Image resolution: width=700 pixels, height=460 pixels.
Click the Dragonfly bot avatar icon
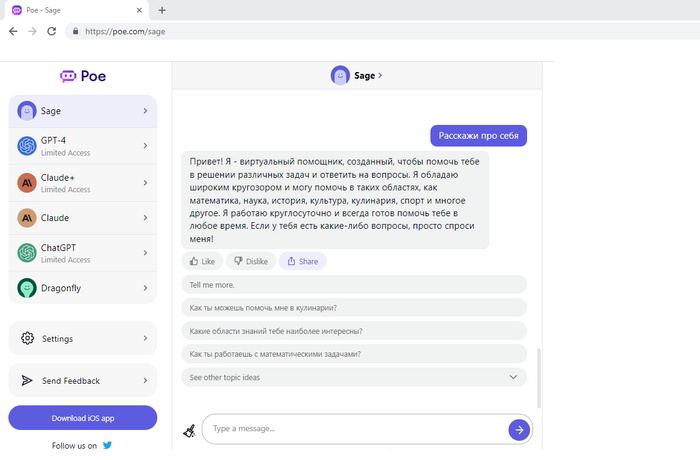27,288
